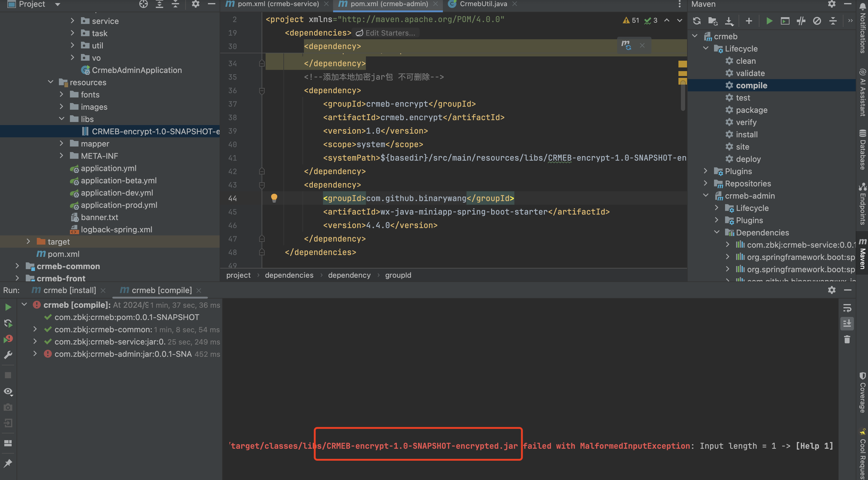
Task: Pin the Run tab with pin icon
Action: [8, 463]
